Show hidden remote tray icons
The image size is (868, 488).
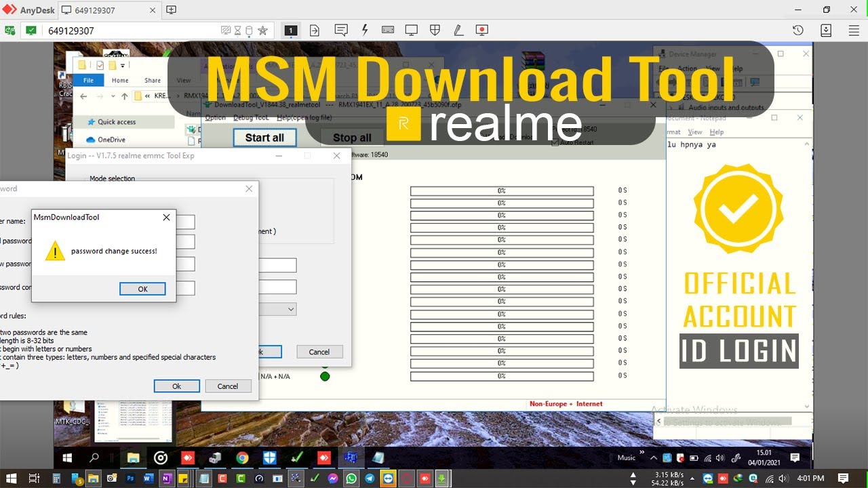[654, 457]
